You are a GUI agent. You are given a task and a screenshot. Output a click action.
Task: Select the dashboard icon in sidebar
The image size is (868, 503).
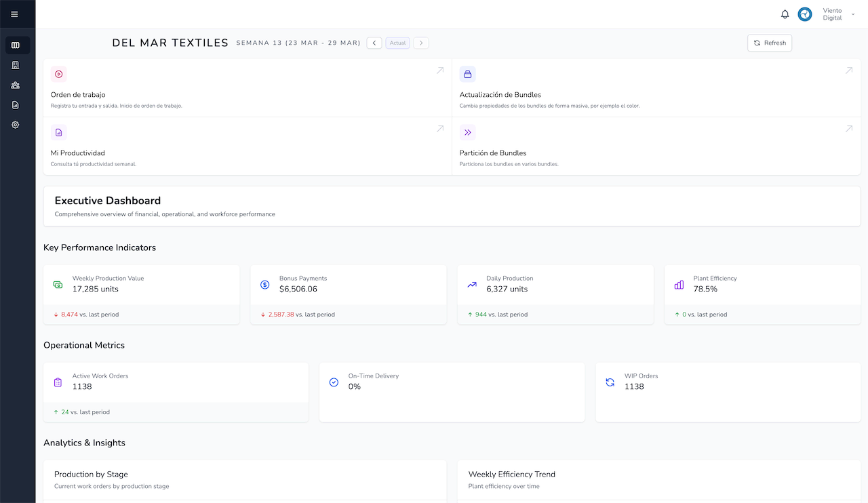click(x=16, y=45)
